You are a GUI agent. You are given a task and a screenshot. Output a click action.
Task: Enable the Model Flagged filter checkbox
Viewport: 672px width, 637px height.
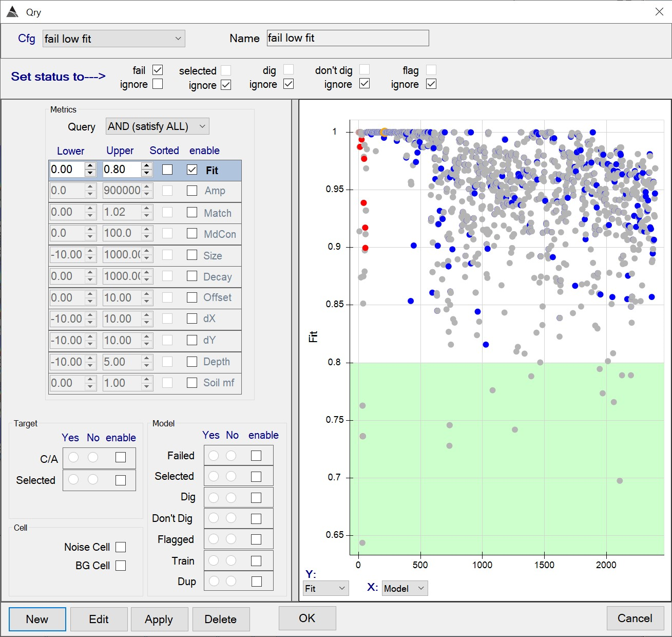click(256, 539)
